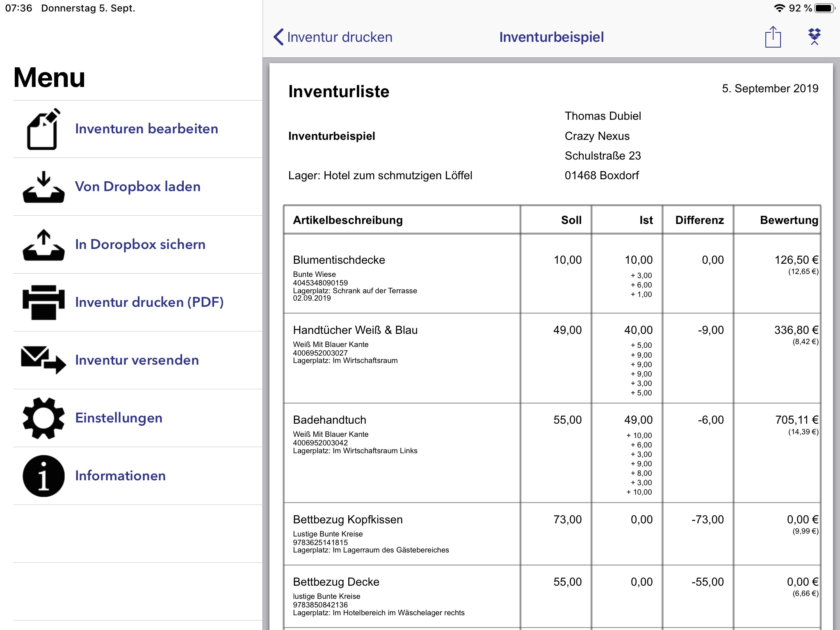Click the clock showing 07:36
The image size is (840, 630).
(x=18, y=8)
